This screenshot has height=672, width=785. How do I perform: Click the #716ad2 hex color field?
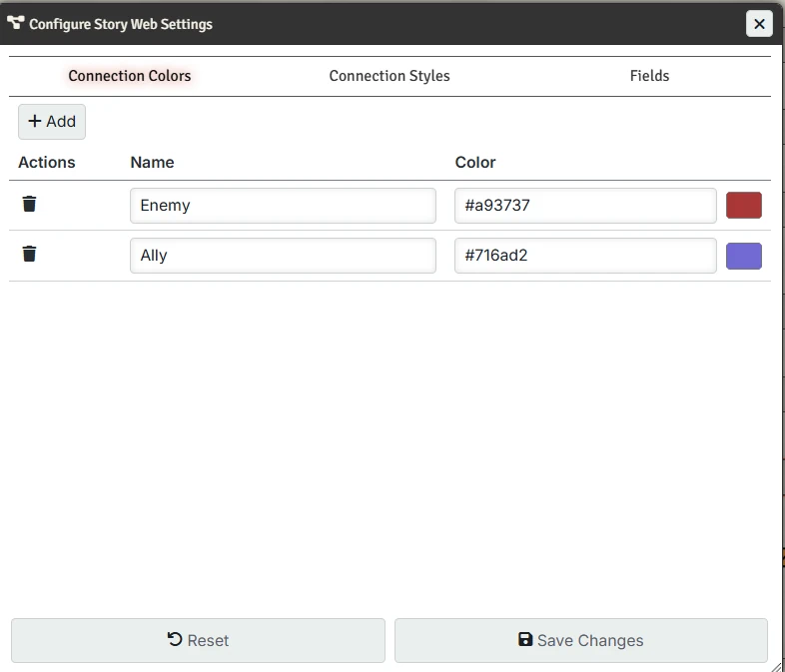(x=585, y=256)
